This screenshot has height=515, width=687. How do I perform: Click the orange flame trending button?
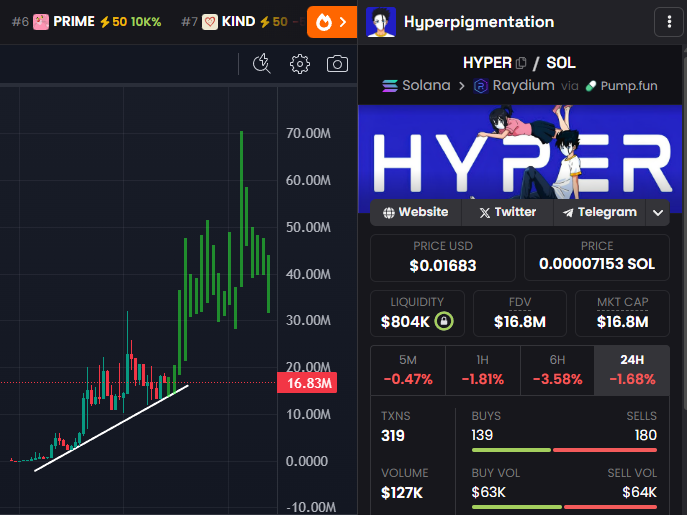332,22
